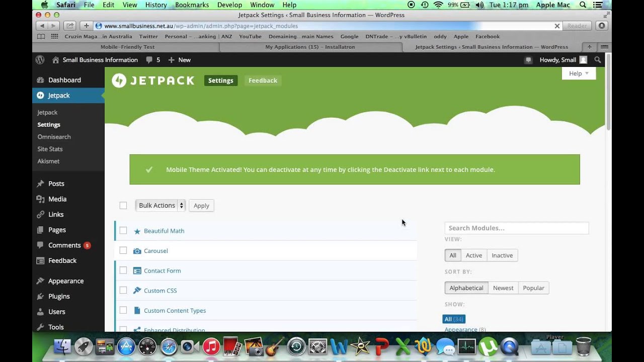Open Links in the sidebar
Viewport: 644px width, 362px height.
coord(56,214)
